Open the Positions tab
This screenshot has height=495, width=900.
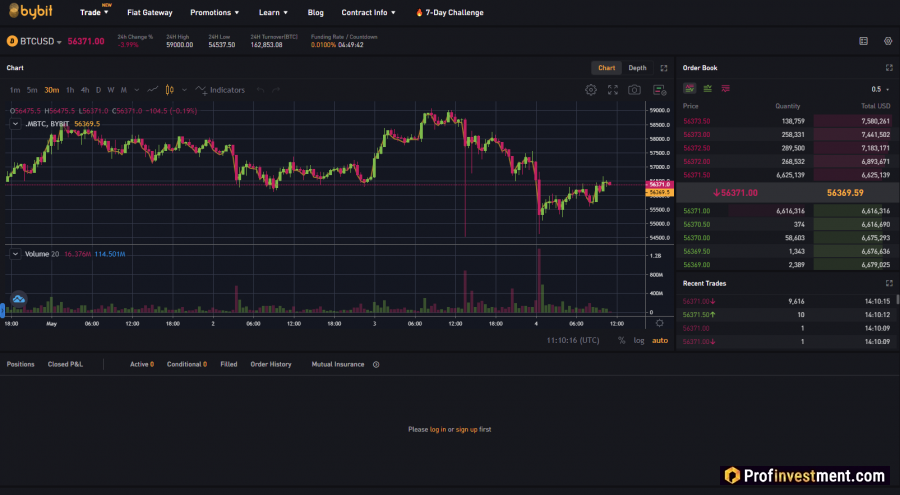21,364
